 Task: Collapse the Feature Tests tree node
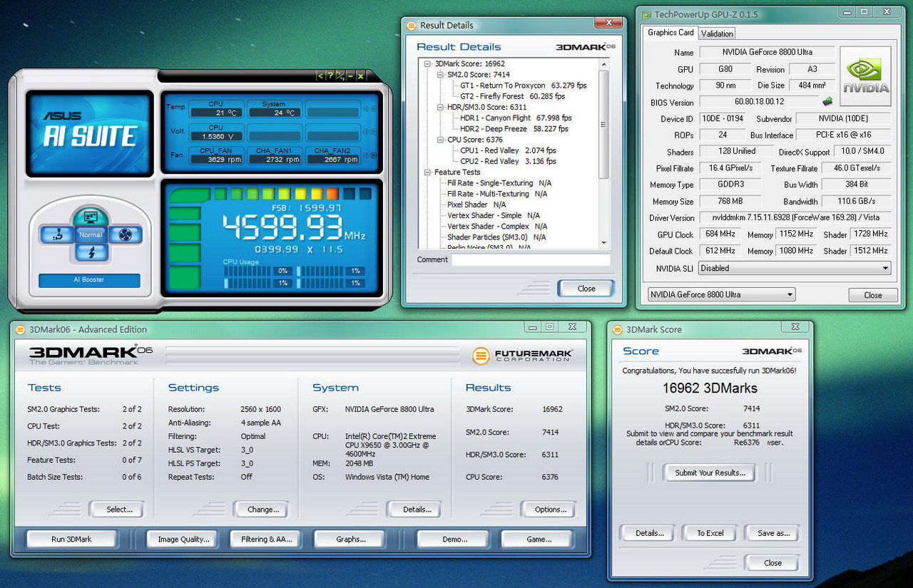pyautogui.click(x=427, y=172)
